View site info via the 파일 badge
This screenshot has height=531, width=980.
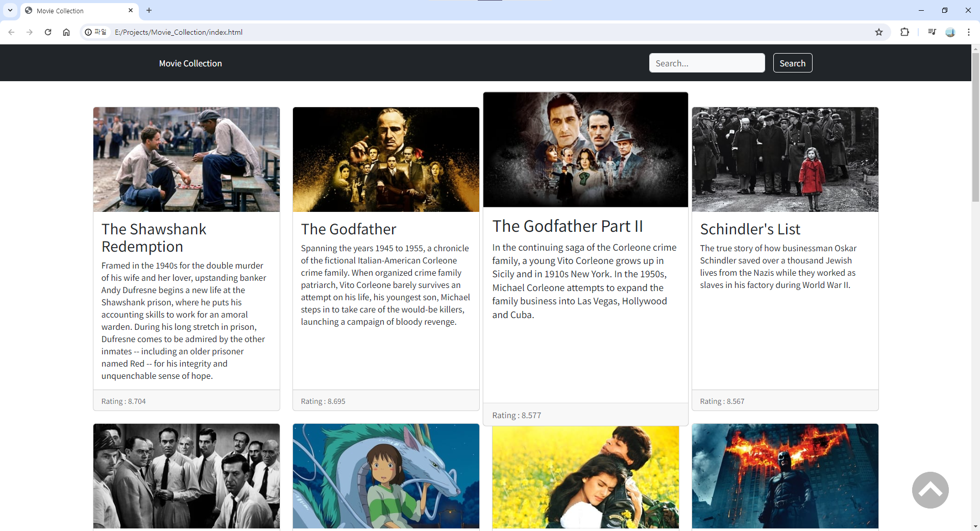pyautogui.click(x=96, y=32)
